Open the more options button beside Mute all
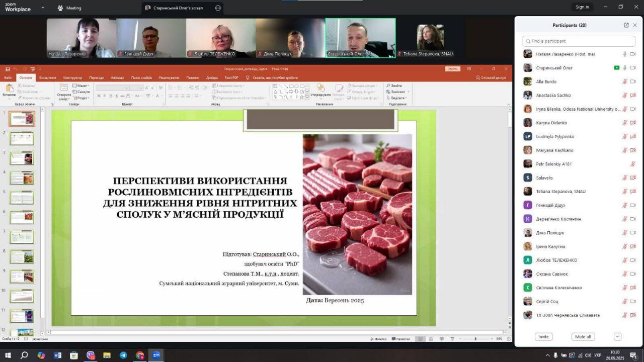This screenshot has width=644, height=362. tap(617, 337)
